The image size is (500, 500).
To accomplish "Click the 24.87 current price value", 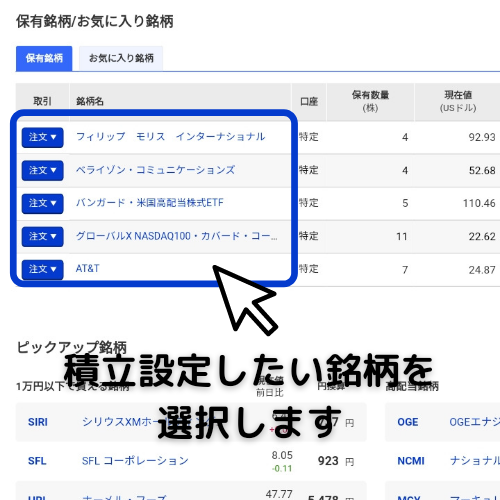I will (482, 270).
